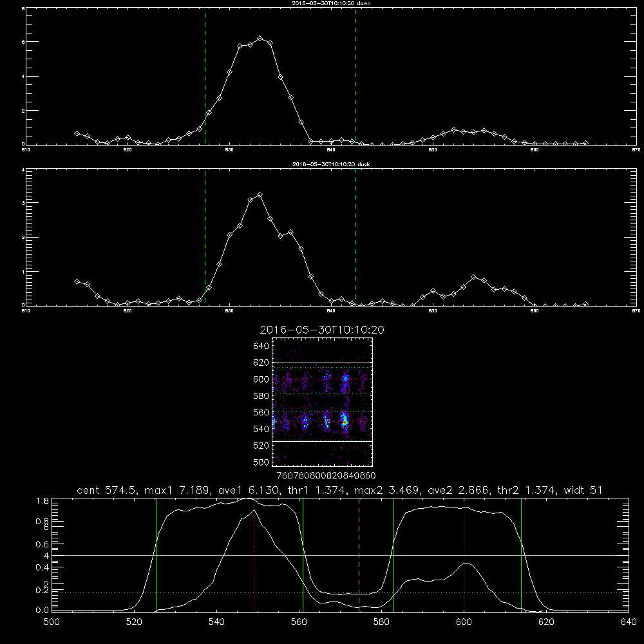Click the 'widt 51' statistic text
The image size is (644, 644).
(583, 490)
